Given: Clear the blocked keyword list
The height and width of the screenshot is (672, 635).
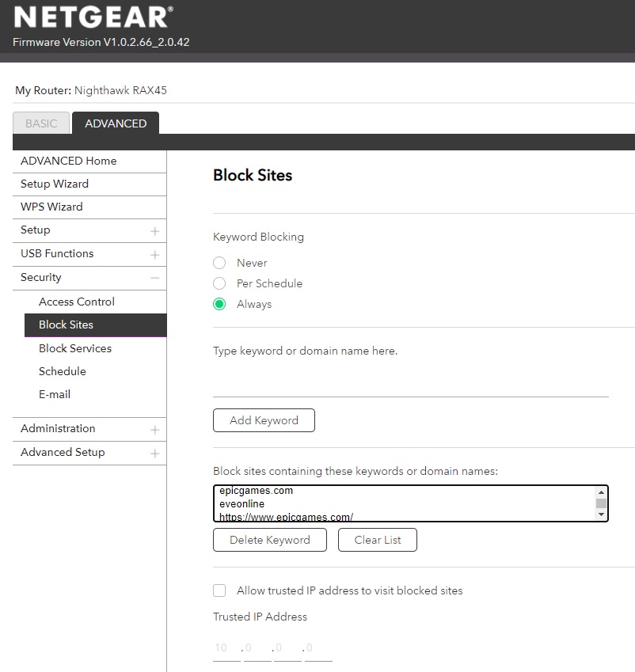Looking at the screenshot, I should pyautogui.click(x=377, y=540).
